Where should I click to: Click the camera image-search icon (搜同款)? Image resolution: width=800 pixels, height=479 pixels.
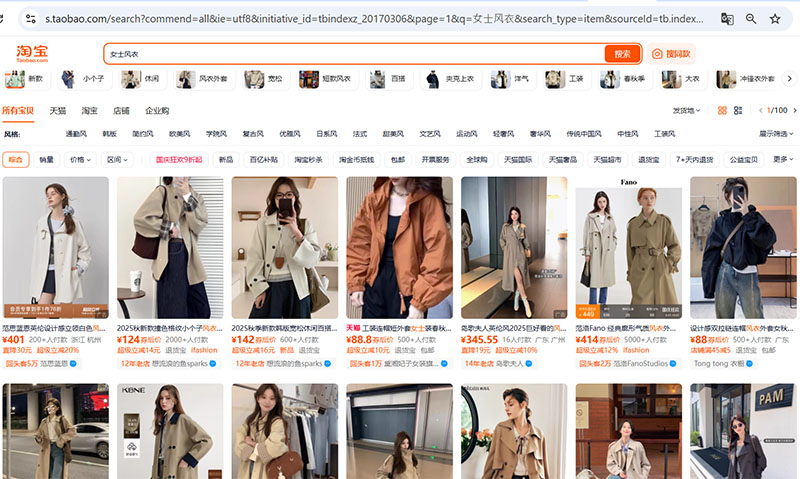(x=672, y=54)
